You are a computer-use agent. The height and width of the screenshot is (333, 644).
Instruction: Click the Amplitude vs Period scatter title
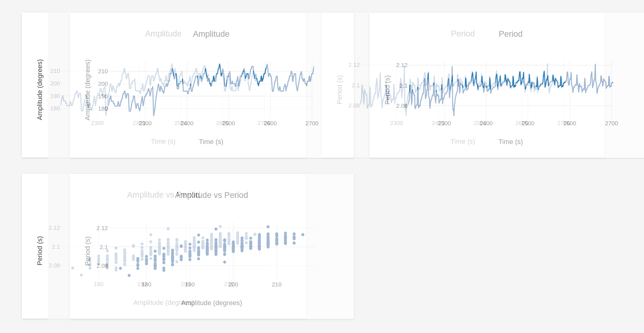tap(211, 195)
